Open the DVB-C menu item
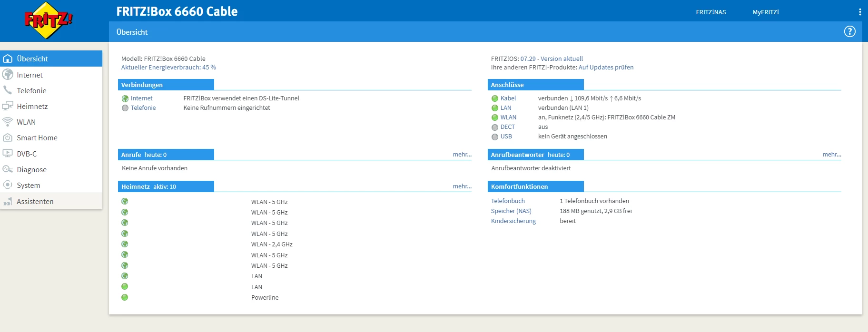The width and height of the screenshot is (868, 332). point(27,154)
